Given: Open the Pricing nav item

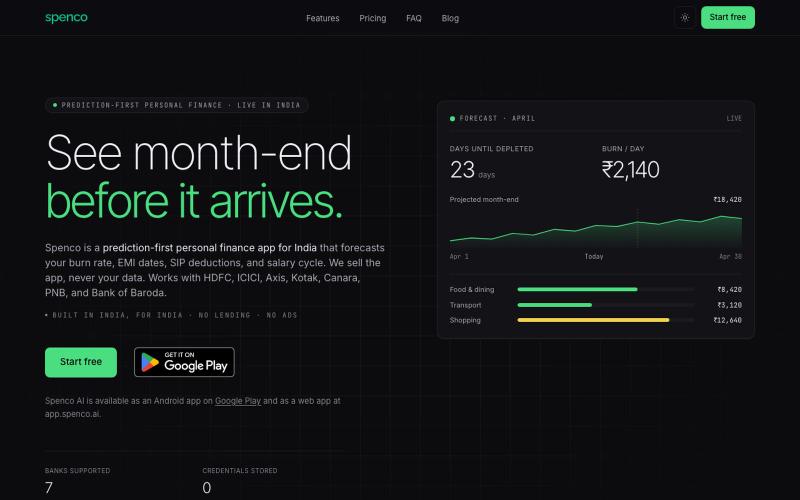Looking at the screenshot, I should point(372,18).
